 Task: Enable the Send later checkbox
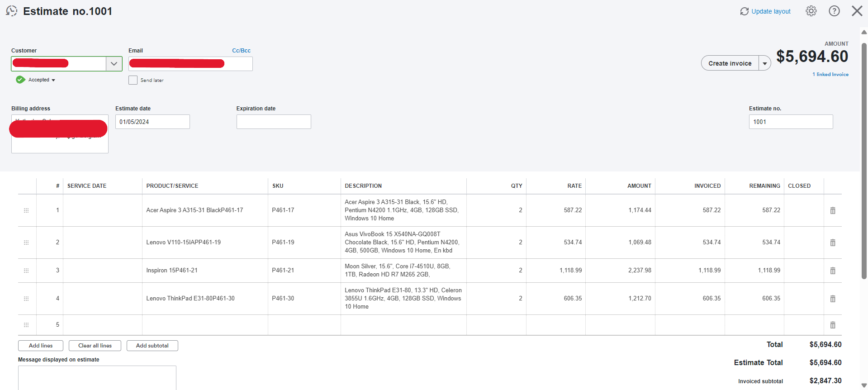[x=133, y=80]
